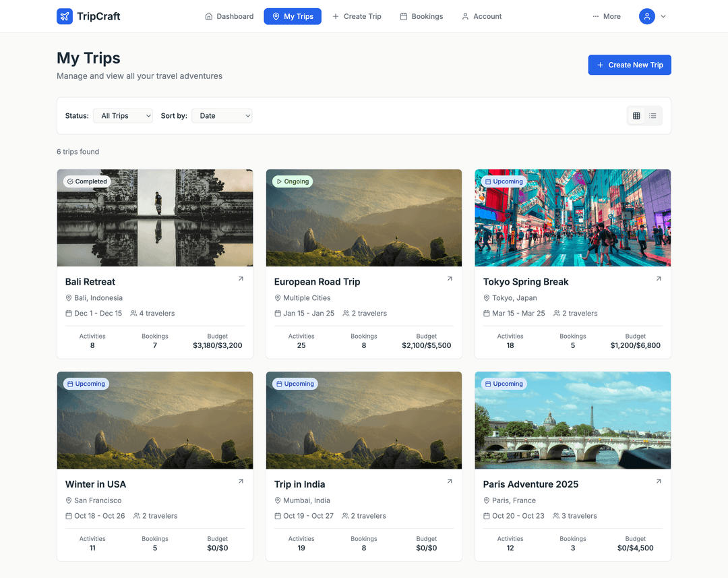The image size is (728, 578).
Task: Open the Sort by dropdown
Action: click(x=222, y=115)
